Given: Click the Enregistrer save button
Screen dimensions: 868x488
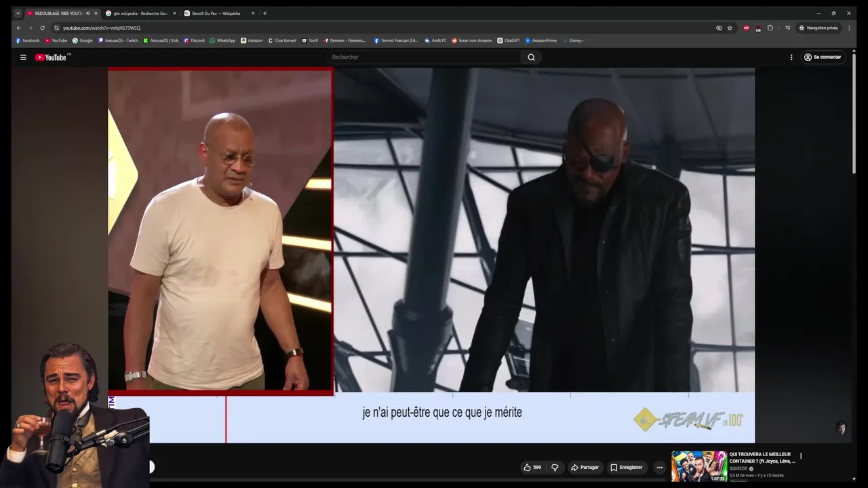Looking at the screenshot, I should point(627,467).
